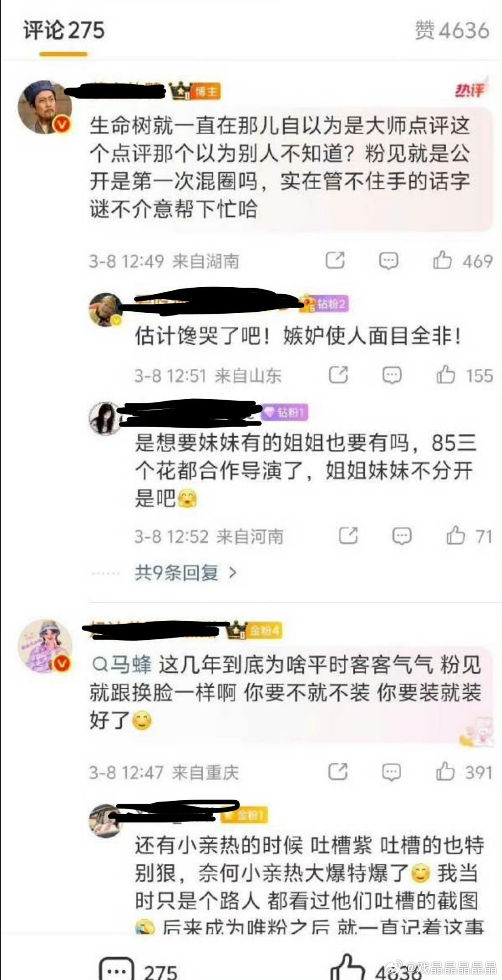Reply to the 河南 comment about 85花

pos(402,536)
